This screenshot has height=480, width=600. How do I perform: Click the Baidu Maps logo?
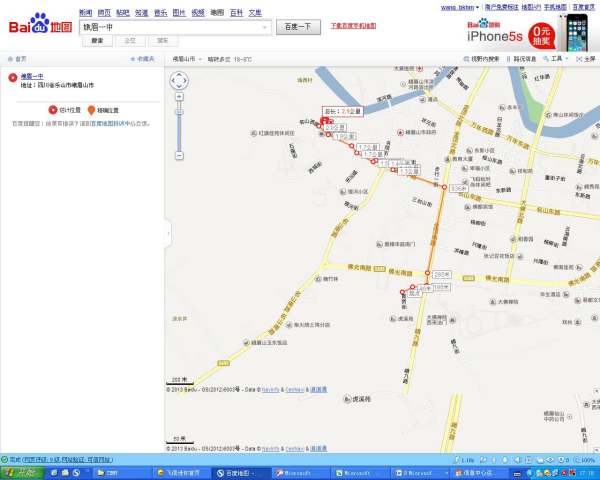coord(40,24)
